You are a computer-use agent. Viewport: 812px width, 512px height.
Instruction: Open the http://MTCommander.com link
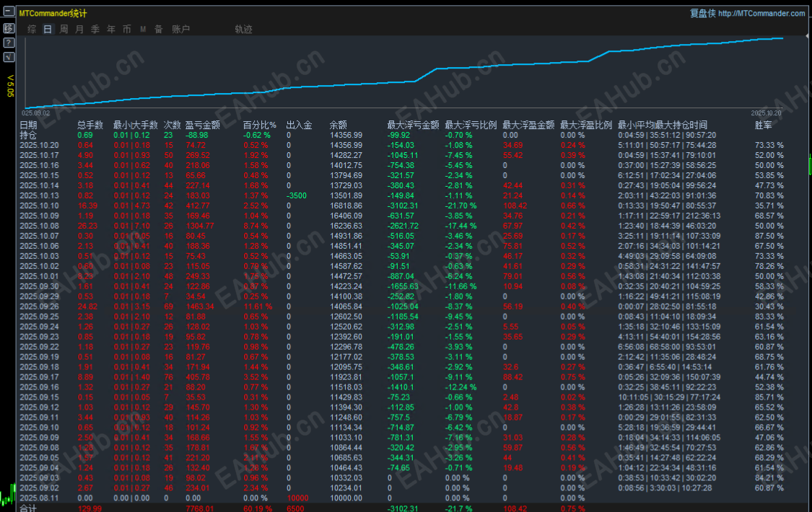point(761,14)
